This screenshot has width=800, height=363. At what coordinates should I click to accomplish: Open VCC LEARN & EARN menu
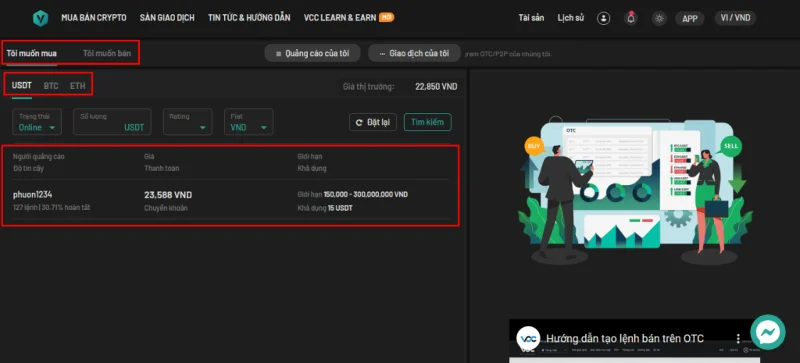pos(349,18)
